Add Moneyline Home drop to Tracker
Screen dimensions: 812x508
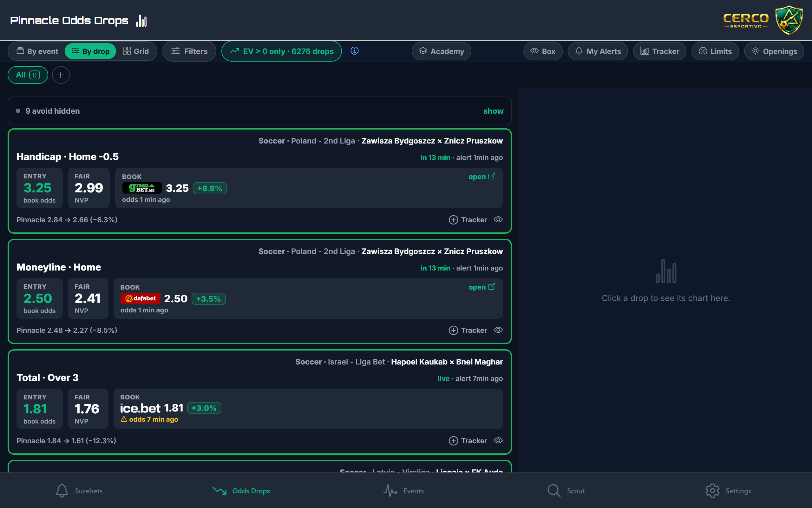468,330
